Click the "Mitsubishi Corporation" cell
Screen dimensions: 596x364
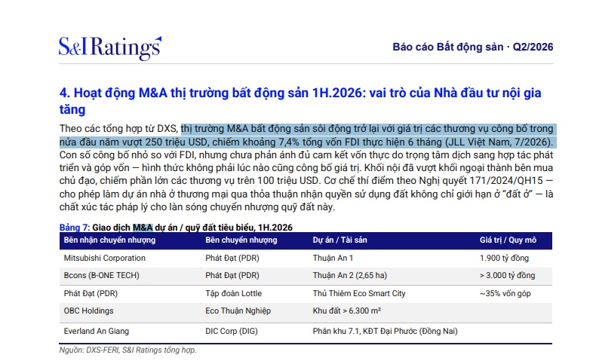pos(105,258)
